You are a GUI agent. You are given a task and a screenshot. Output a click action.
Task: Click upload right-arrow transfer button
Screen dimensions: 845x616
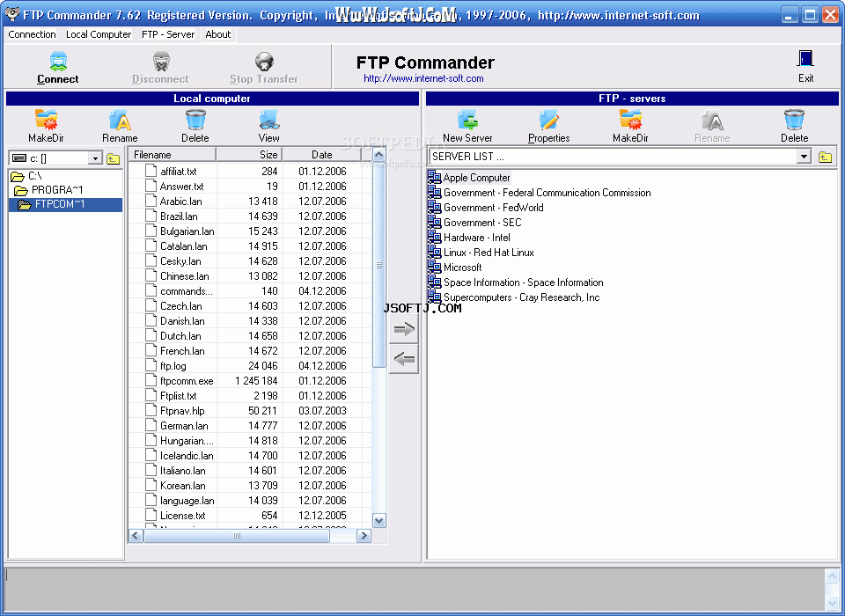pos(404,329)
